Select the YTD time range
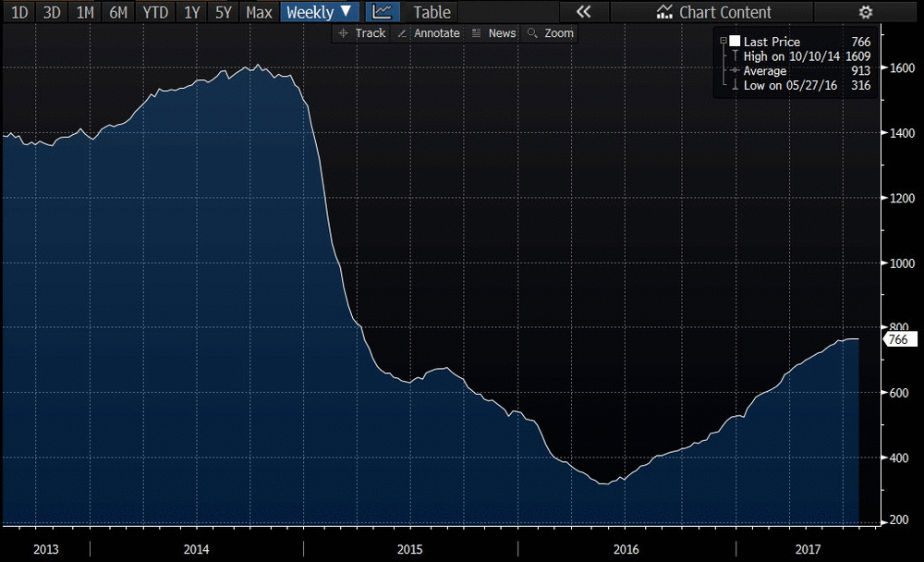 click(155, 12)
